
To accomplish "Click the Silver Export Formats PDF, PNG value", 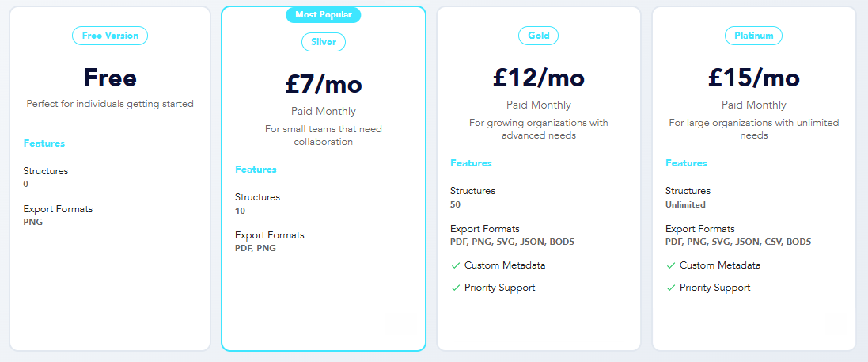I will (256, 248).
